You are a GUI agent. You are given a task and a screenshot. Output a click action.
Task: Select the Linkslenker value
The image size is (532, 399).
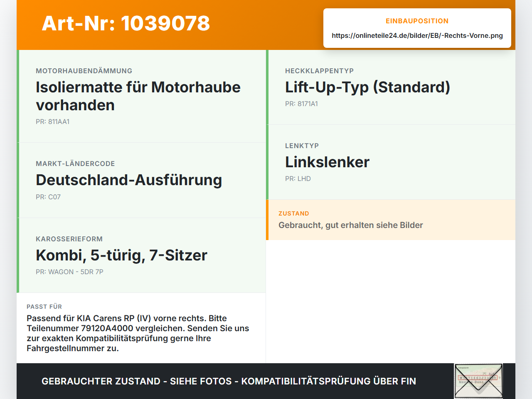tap(327, 162)
